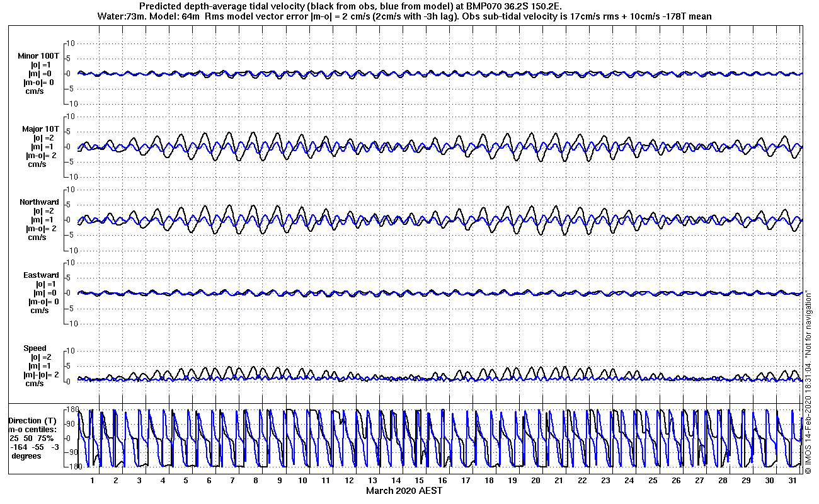Click day "15" on the date axis

pos(419,481)
